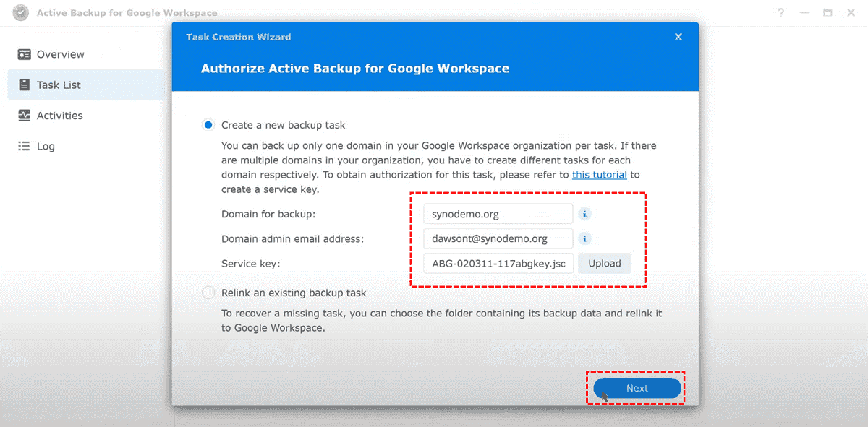Open the help question mark icon
Screen dimensions: 868x427
tap(781, 13)
